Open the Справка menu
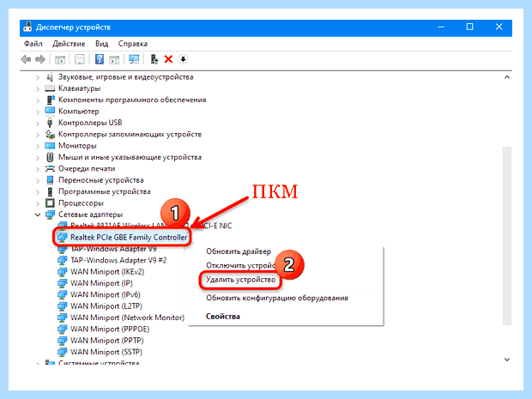The height and width of the screenshot is (399, 532). pos(133,44)
